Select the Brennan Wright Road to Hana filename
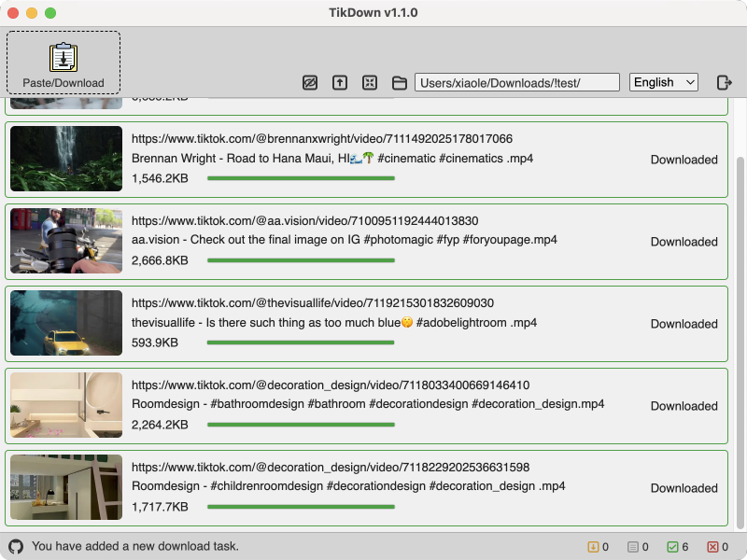Image resolution: width=747 pixels, height=560 pixels. point(332,158)
